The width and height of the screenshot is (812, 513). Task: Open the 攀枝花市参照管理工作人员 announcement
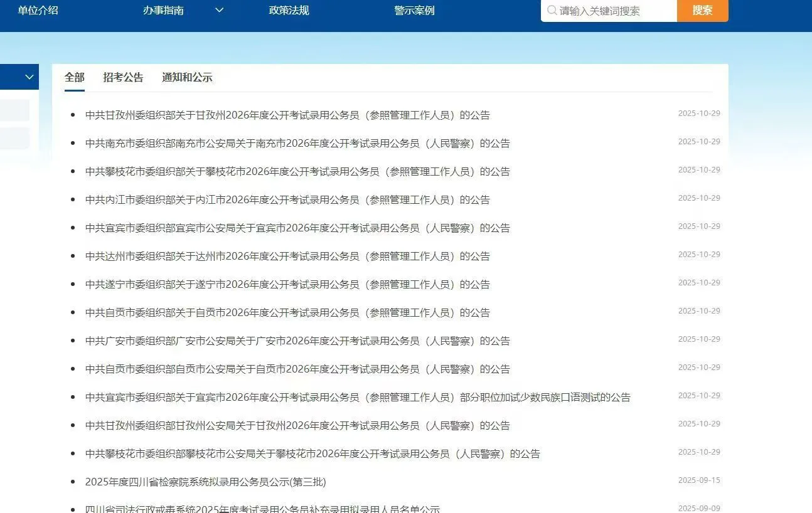click(297, 171)
